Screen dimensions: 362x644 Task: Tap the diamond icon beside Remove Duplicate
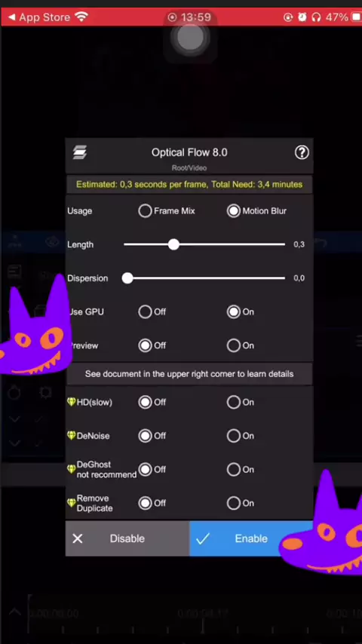click(x=72, y=503)
